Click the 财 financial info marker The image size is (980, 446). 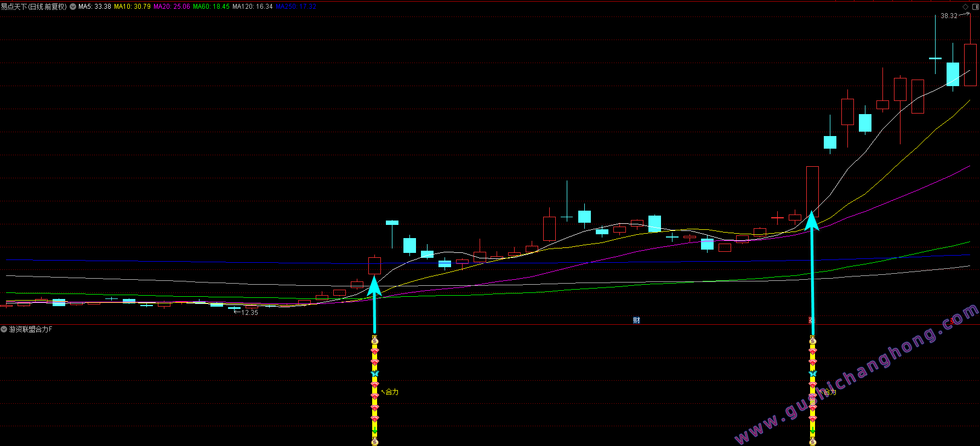pos(636,320)
